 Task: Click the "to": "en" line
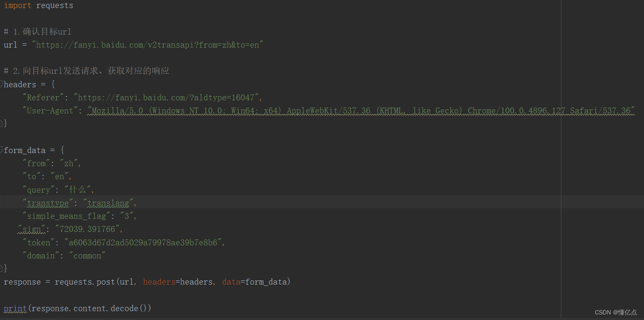[47, 176]
